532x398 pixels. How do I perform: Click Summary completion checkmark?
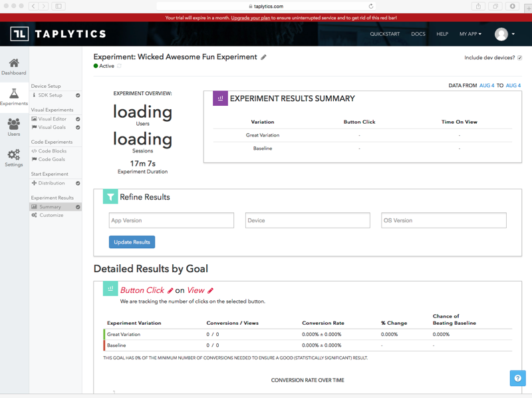click(x=78, y=207)
